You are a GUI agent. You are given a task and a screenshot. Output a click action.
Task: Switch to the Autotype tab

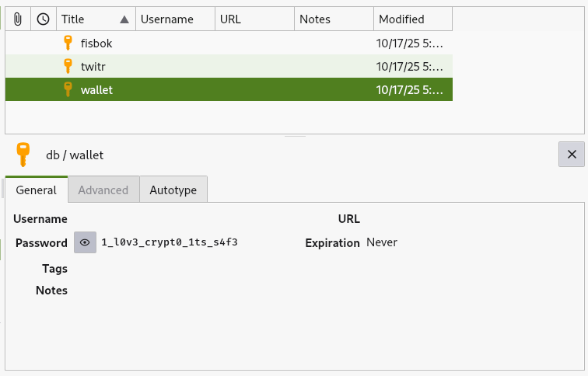click(x=173, y=190)
